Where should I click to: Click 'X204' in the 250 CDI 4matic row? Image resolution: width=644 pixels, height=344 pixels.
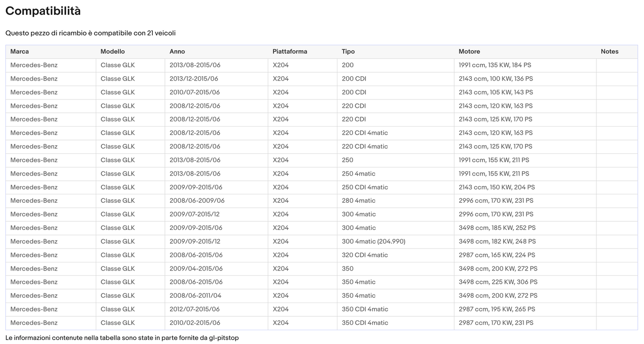pos(281,187)
